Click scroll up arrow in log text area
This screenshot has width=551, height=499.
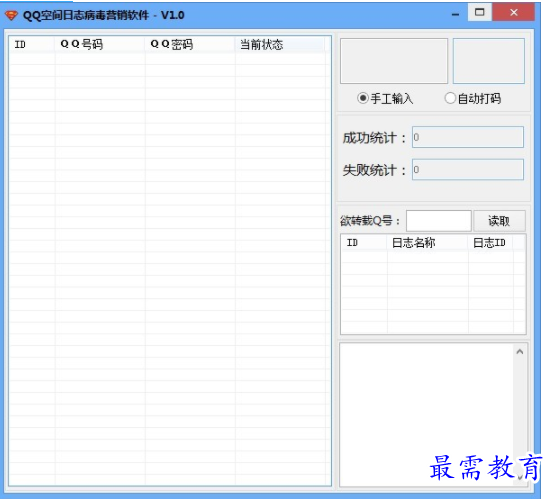pos(520,351)
